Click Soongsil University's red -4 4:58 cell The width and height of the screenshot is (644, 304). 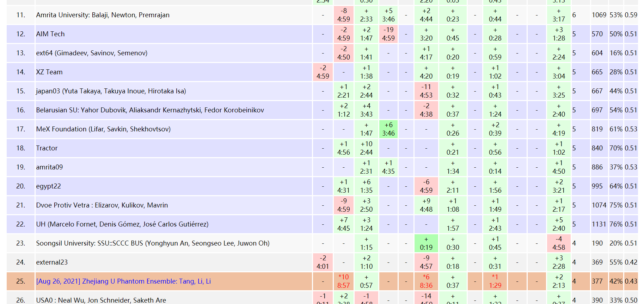click(558, 243)
